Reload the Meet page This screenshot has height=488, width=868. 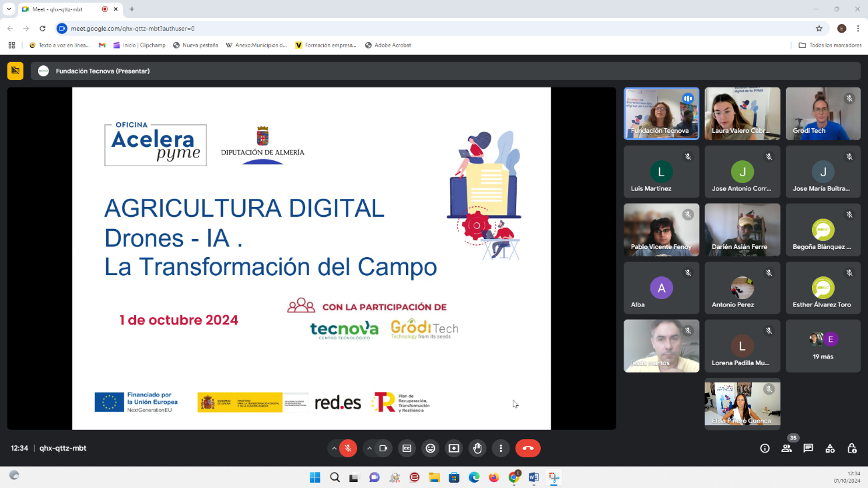43,29
